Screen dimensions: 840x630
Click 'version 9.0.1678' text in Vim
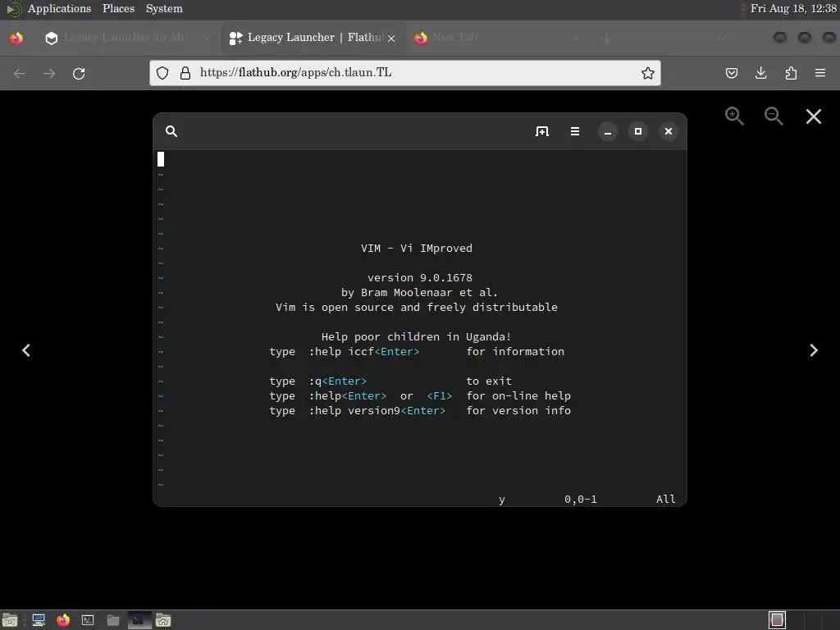pos(420,278)
